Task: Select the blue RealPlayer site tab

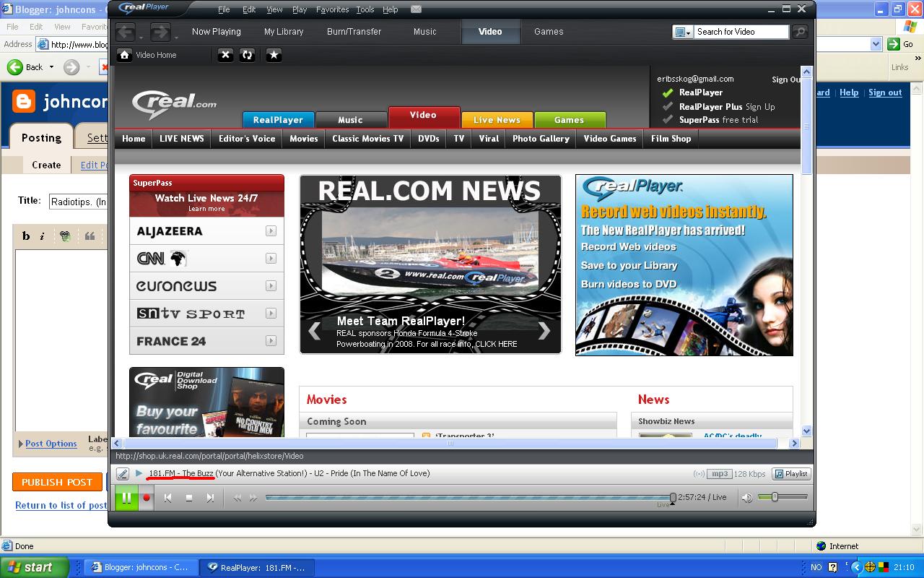Action: [x=278, y=120]
